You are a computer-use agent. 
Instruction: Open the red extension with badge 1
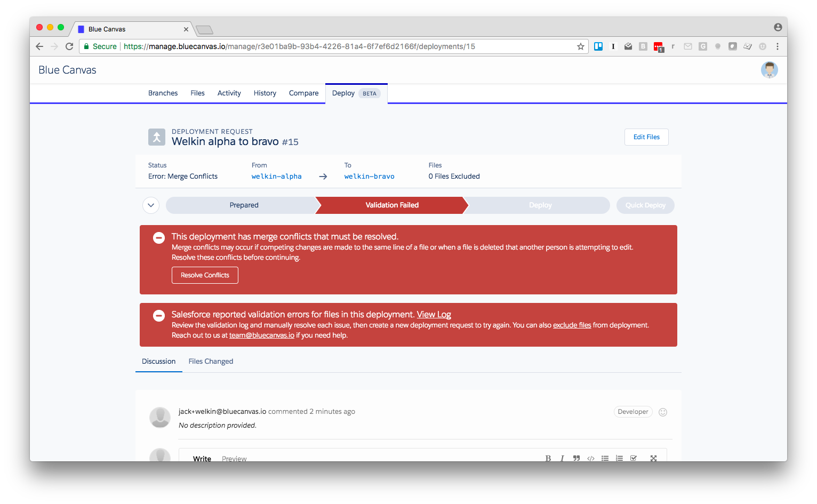click(659, 47)
